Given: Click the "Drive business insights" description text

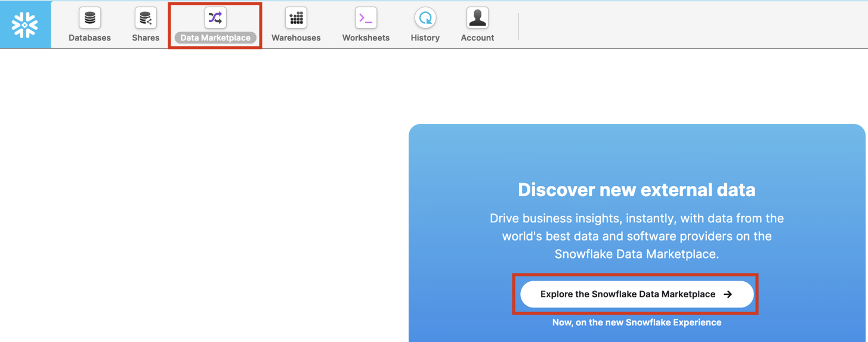Looking at the screenshot, I should (637, 236).
